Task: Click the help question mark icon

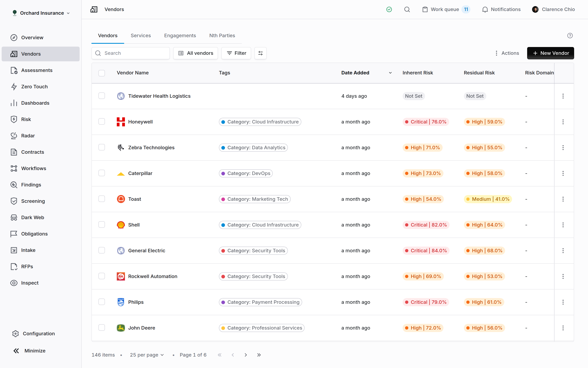Action: point(570,36)
